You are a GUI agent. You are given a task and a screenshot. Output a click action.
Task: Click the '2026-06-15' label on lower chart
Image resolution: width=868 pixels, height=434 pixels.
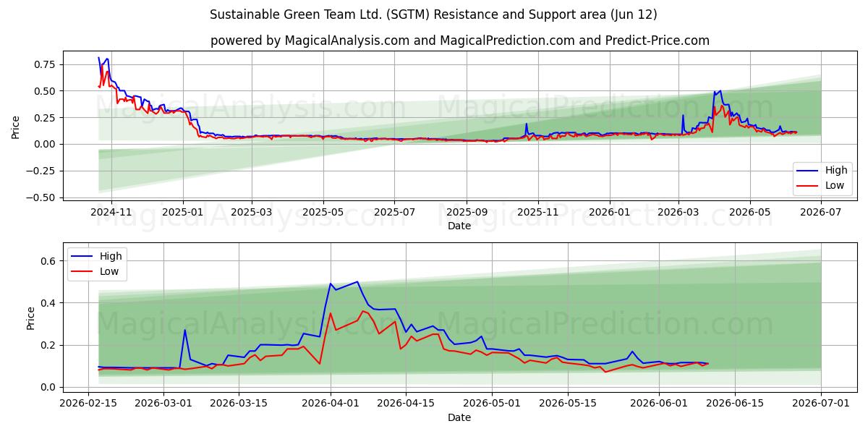pyautogui.click(x=735, y=404)
